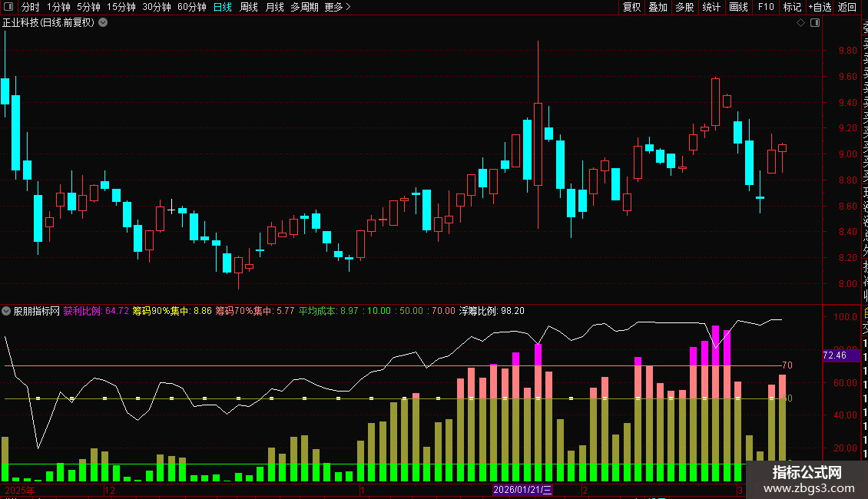Select the 15分钟 period
Viewport: 868px width, 499px height.
pyautogui.click(x=121, y=7)
